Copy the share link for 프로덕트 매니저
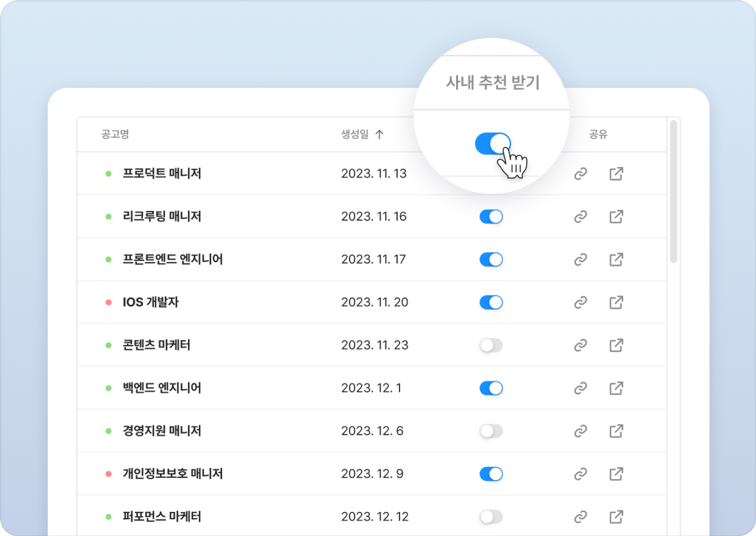 coord(580,174)
